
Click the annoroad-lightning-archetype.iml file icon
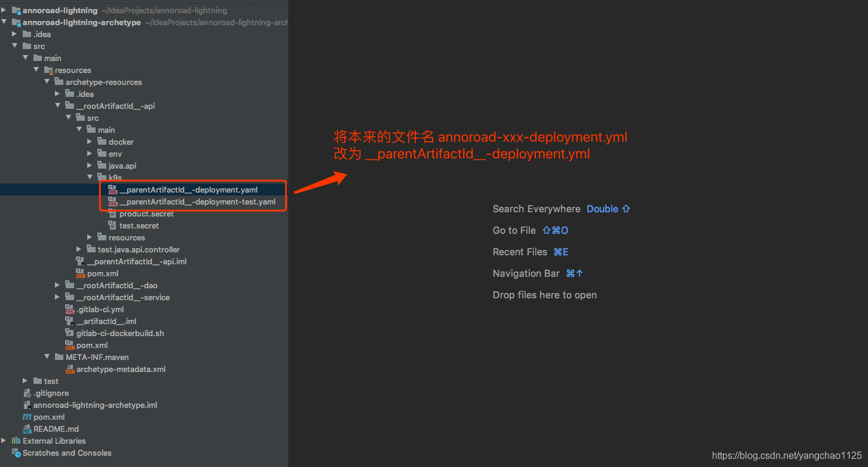27,405
